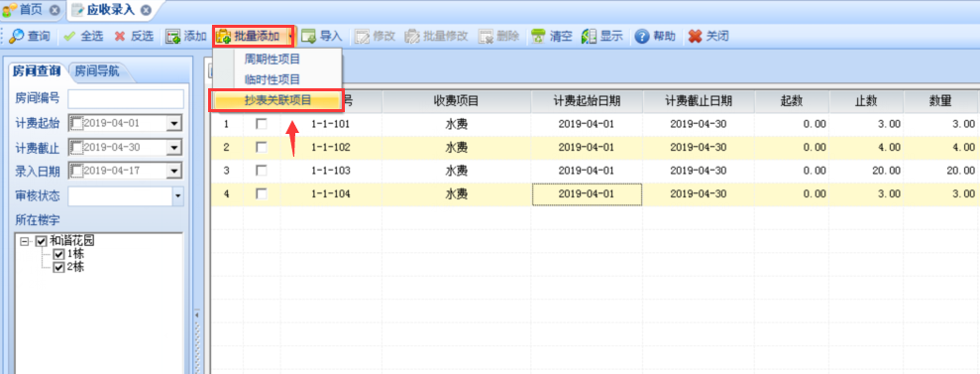
Task: Click the 计费起始日期 column header
Action: [587, 101]
